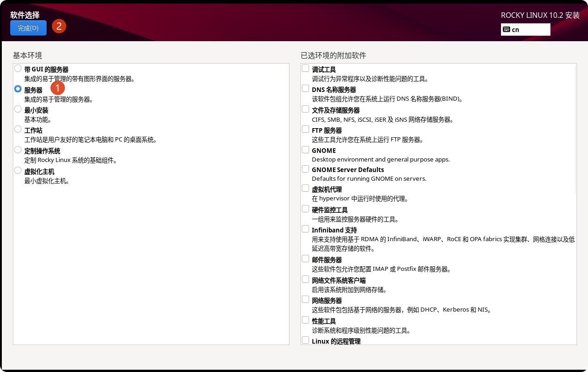Viewport: 588px width, 372px height.
Task: Click the '已选环境的附加软件' section label
Action: (x=333, y=56)
